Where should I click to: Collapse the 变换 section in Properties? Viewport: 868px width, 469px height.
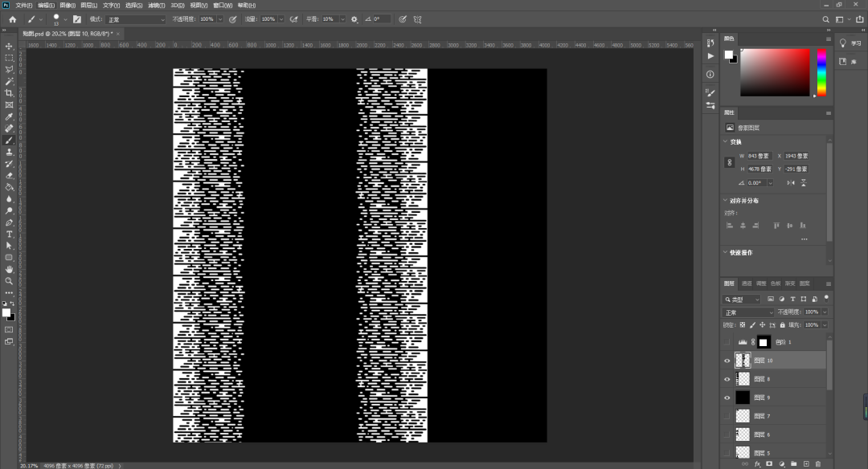tap(725, 141)
